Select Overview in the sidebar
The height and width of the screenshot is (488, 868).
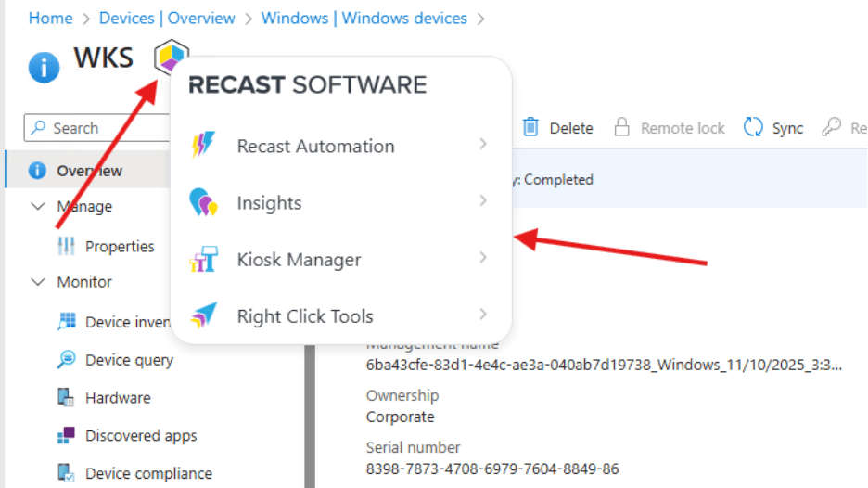point(89,170)
